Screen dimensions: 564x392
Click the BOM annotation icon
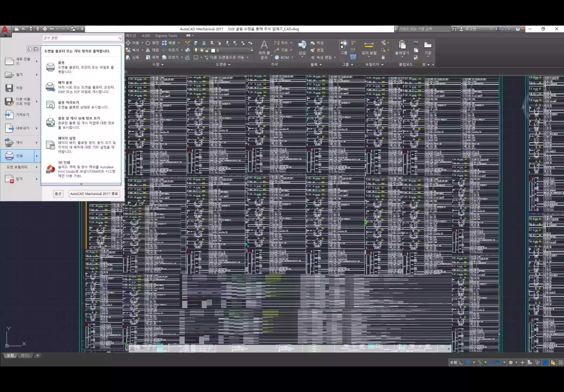277,57
